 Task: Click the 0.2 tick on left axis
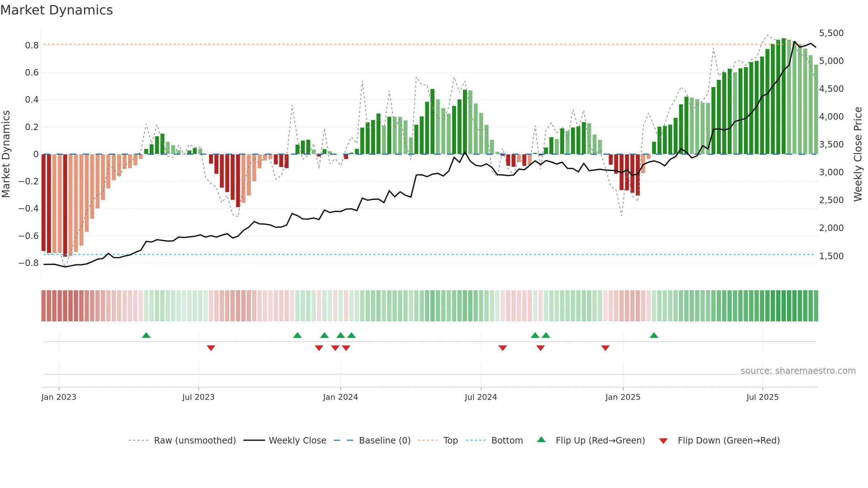pos(32,127)
